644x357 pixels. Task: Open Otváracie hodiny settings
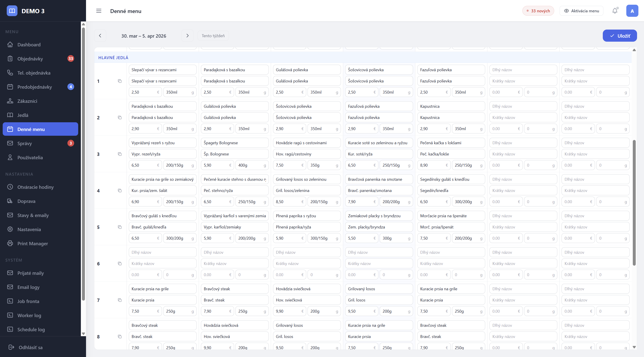(35, 187)
